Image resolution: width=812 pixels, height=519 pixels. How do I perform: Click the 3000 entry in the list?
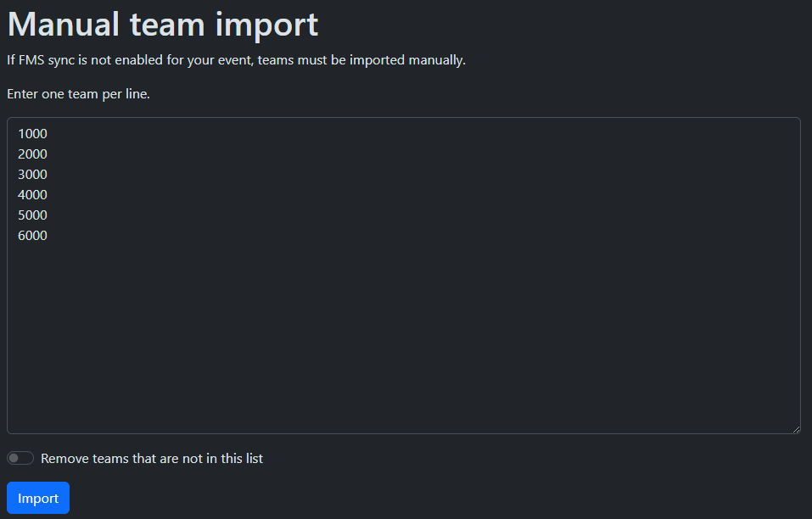(33, 175)
